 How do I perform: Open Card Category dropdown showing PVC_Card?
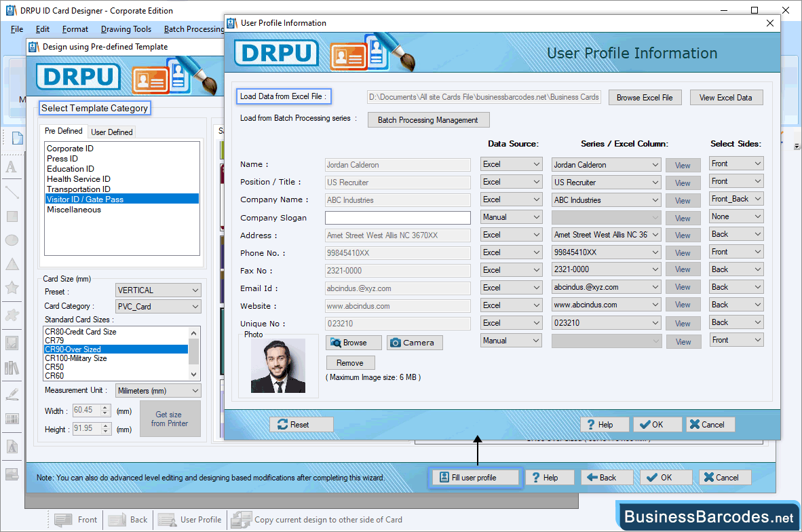(x=158, y=307)
